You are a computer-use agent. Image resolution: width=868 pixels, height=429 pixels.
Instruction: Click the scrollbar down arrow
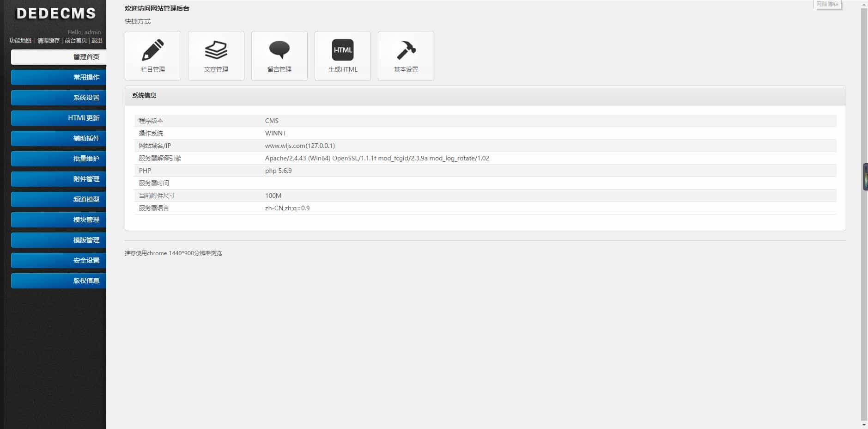click(x=864, y=425)
